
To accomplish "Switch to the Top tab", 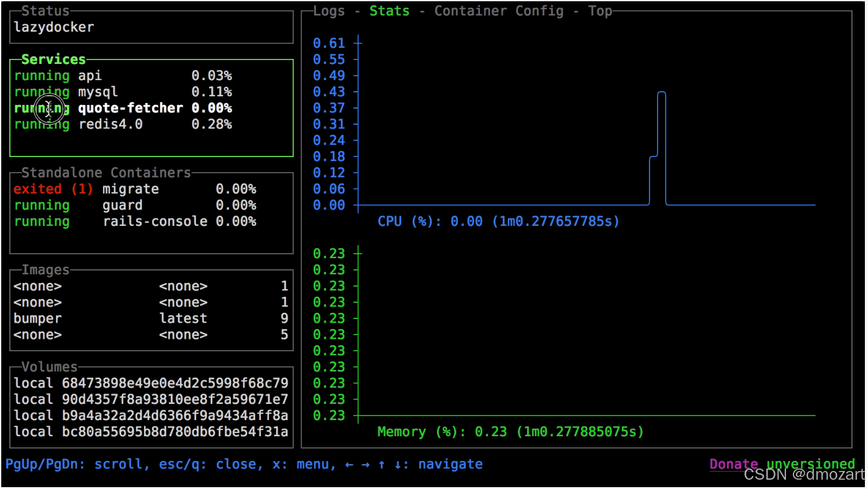I will 600,11.
